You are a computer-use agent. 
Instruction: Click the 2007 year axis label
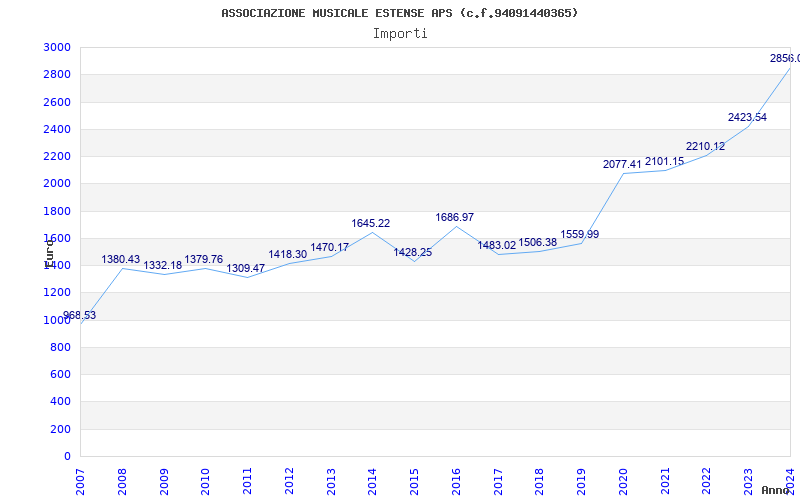(x=80, y=482)
